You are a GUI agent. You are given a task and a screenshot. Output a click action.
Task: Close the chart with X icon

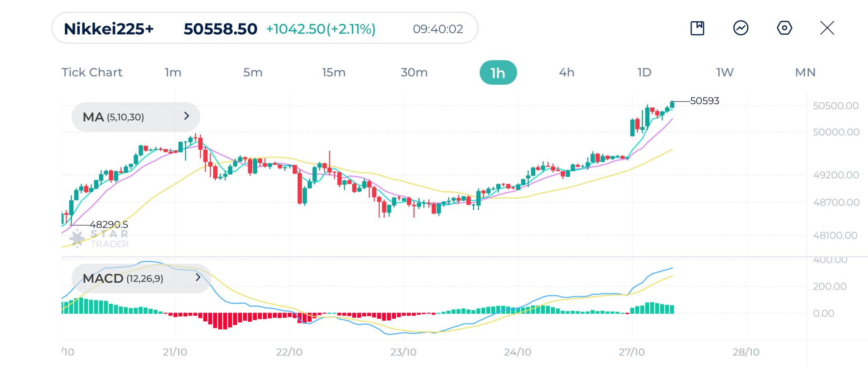(827, 28)
